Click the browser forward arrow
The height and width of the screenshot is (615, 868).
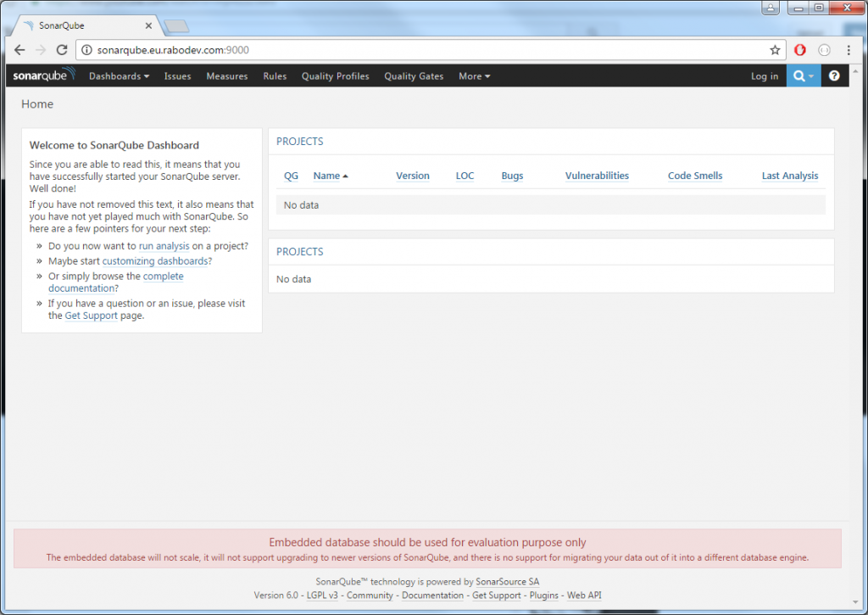[41, 50]
